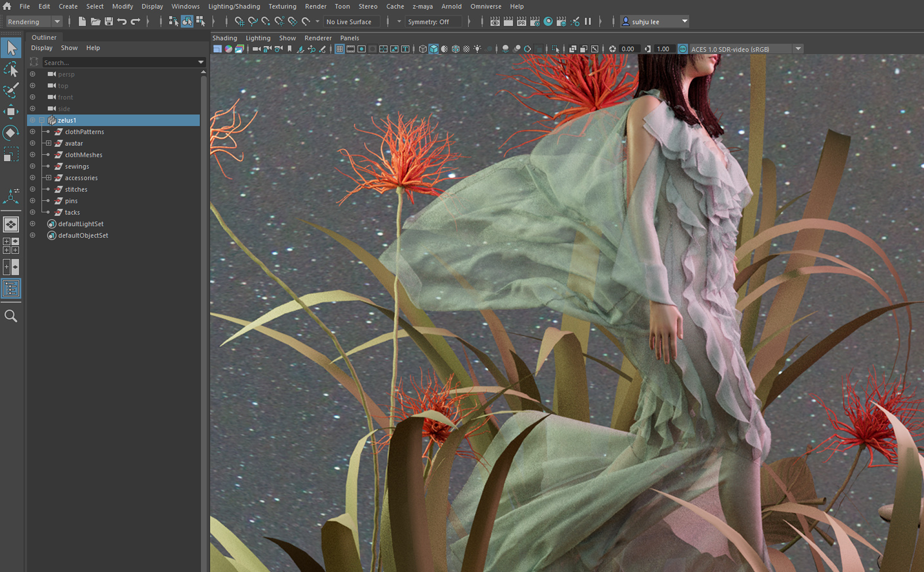Click the Save scene icon
Image resolution: width=924 pixels, height=572 pixels.
tap(108, 21)
